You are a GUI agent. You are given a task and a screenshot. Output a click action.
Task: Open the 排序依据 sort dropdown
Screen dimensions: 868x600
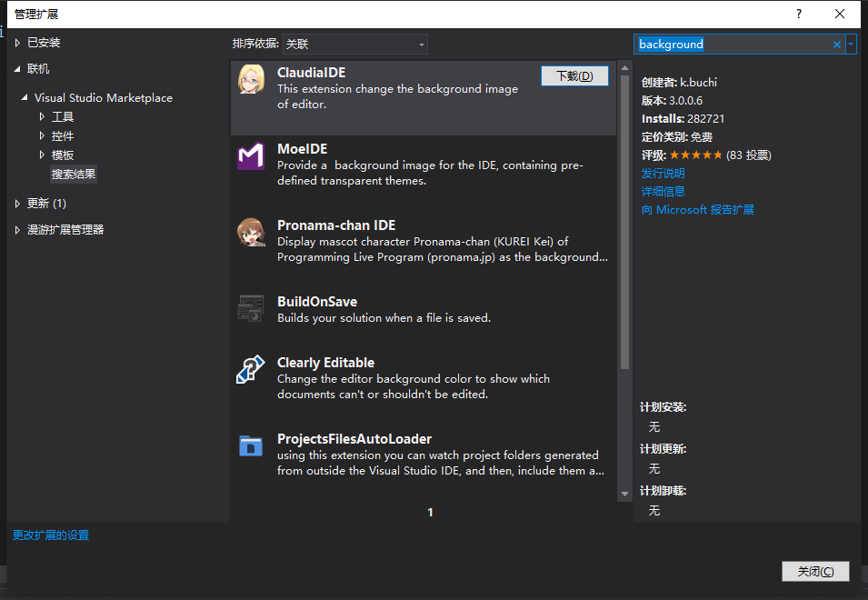354,45
